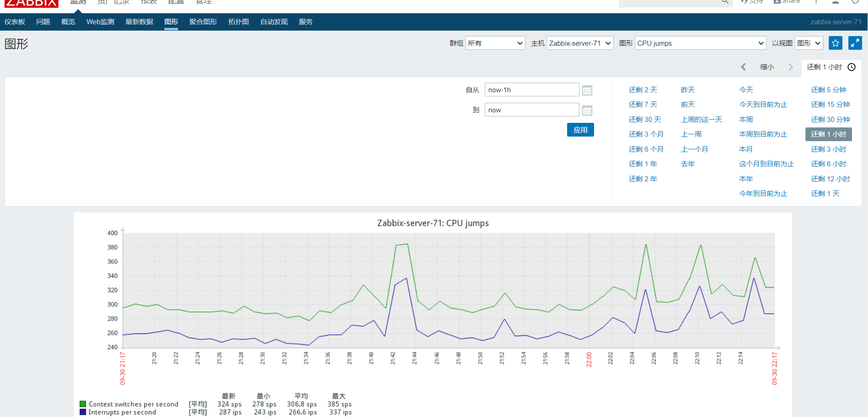
Task: Click the 应用 apply button
Action: (580, 130)
